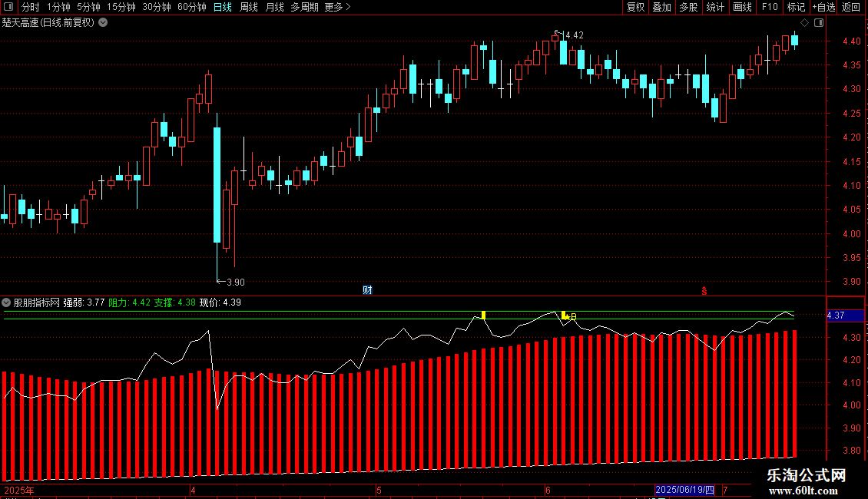Click the 返回 back button

tap(851, 7)
